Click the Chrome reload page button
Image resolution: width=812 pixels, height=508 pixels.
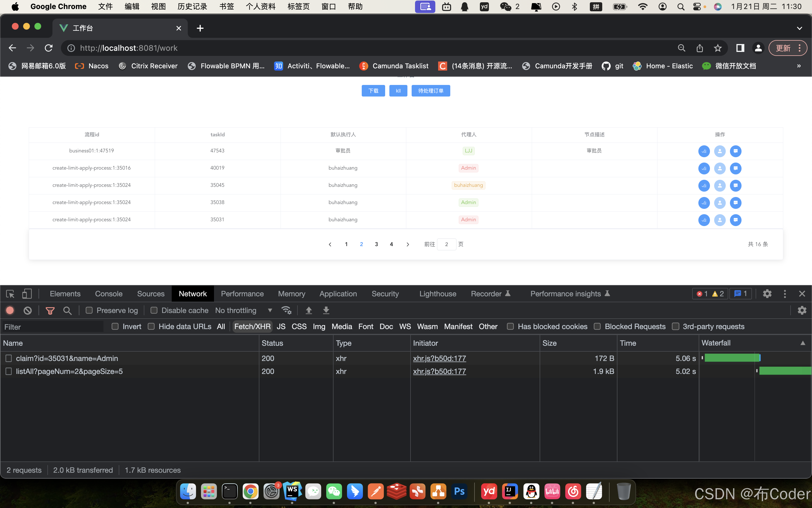coord(49,48)
